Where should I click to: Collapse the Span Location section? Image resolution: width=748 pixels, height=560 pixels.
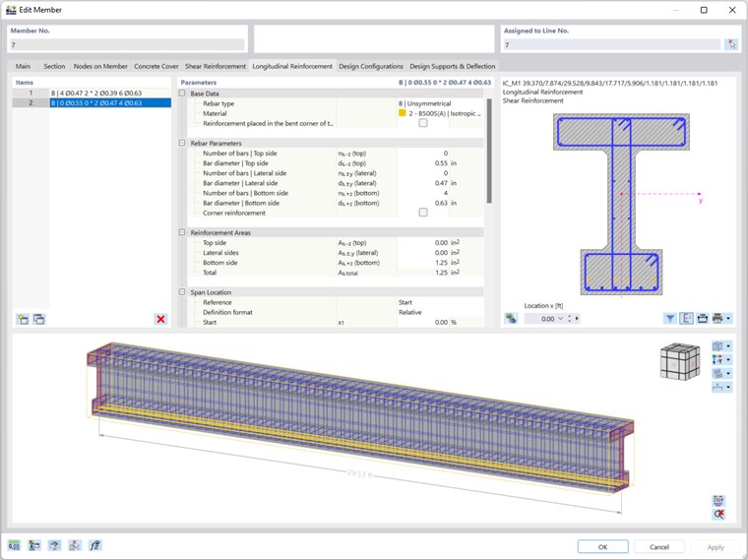click(182, 292)
